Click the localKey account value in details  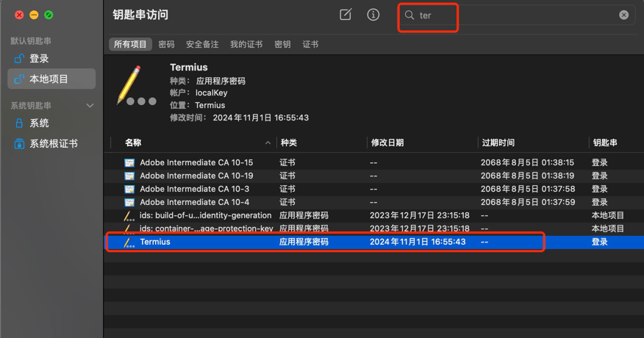pyautogui.click(x=212, y=93)
